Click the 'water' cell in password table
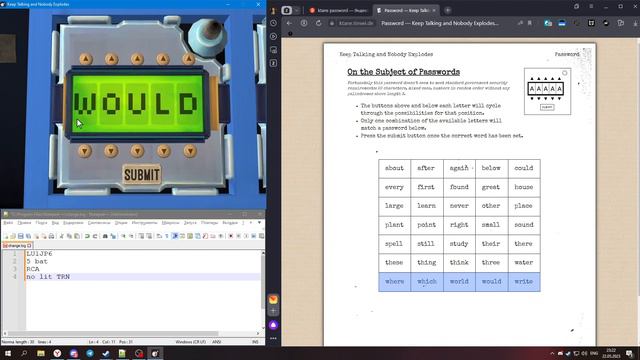The image size is (640, 360). [x=524, y=262]
